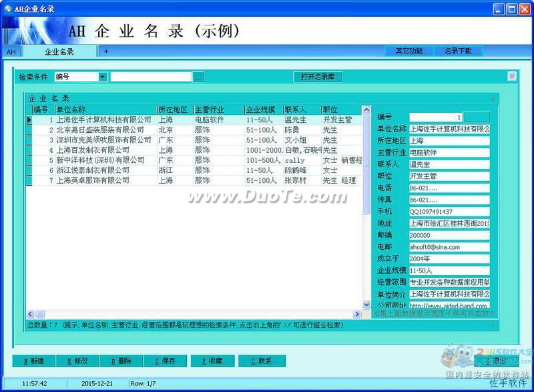The width and height of the screenshot is (534, 392).
Task: Open the 其它功能 menu
Action: [x=409, y=51]
